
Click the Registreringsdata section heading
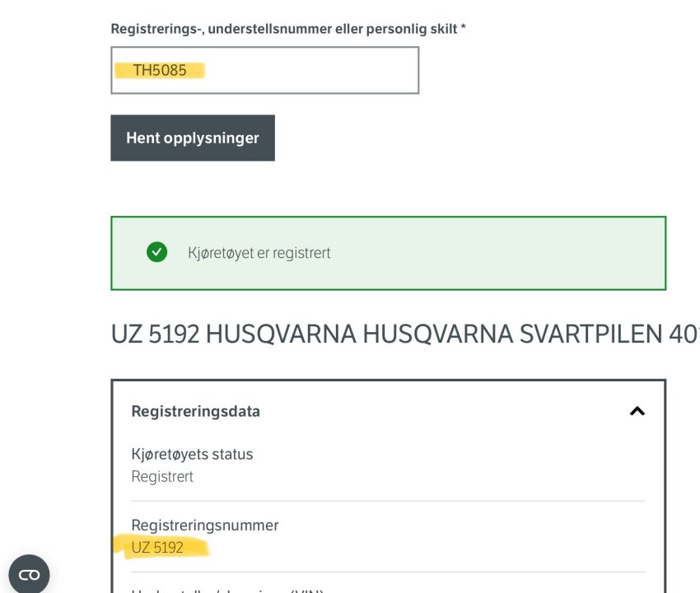pos(195,411)
